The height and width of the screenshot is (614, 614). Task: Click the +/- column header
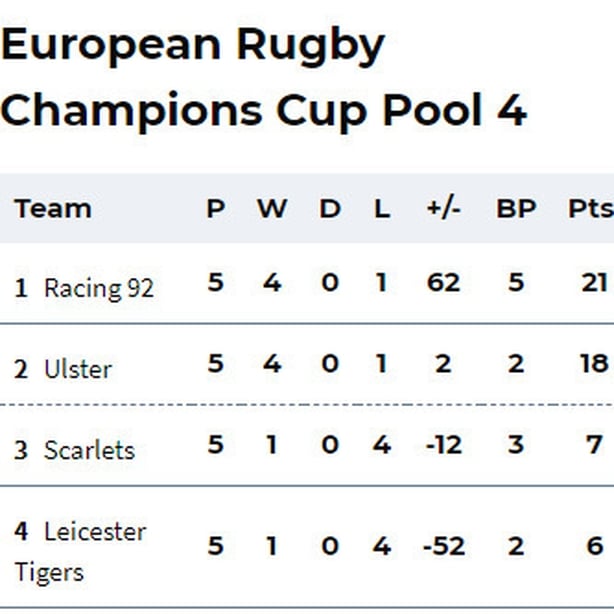[443, 208]
